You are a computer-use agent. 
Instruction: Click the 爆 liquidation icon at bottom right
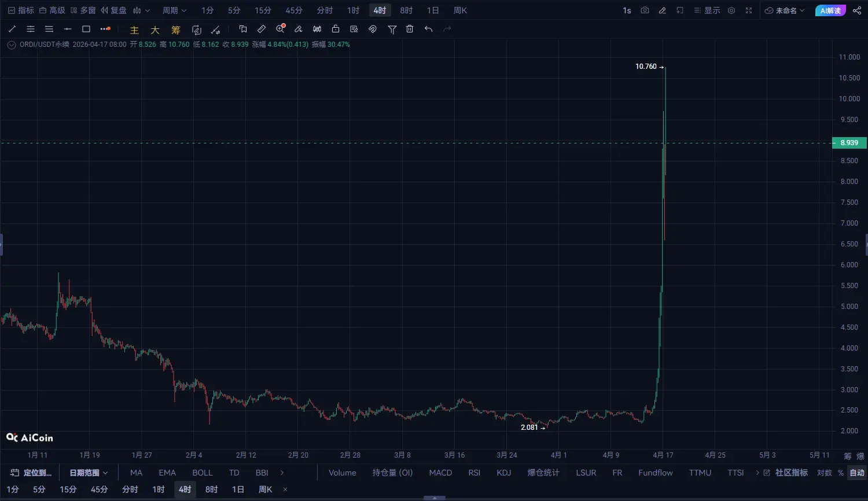(860, 456)
